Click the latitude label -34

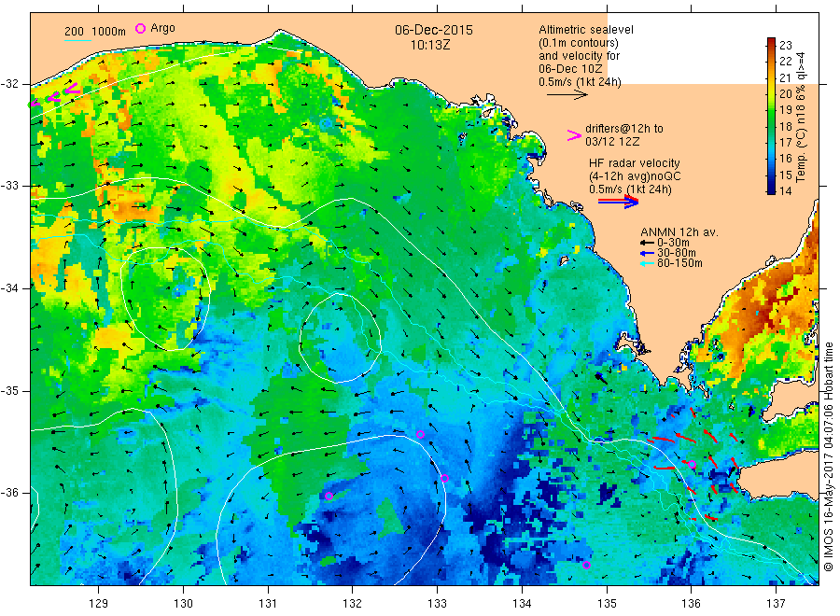[9, 288]
